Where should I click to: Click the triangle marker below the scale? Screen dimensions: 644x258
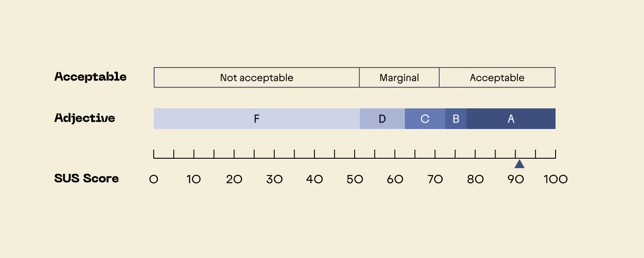pyautogui.click(x=519, y=163)
